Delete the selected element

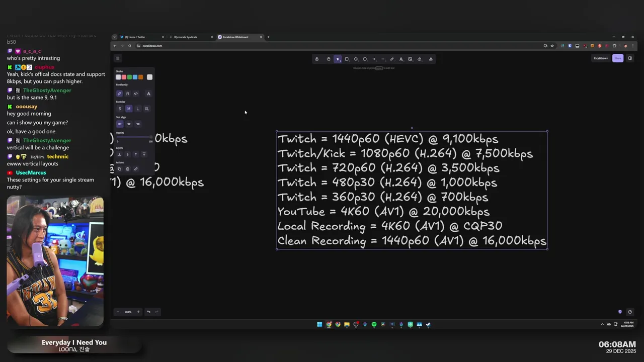tap(127, 169)
